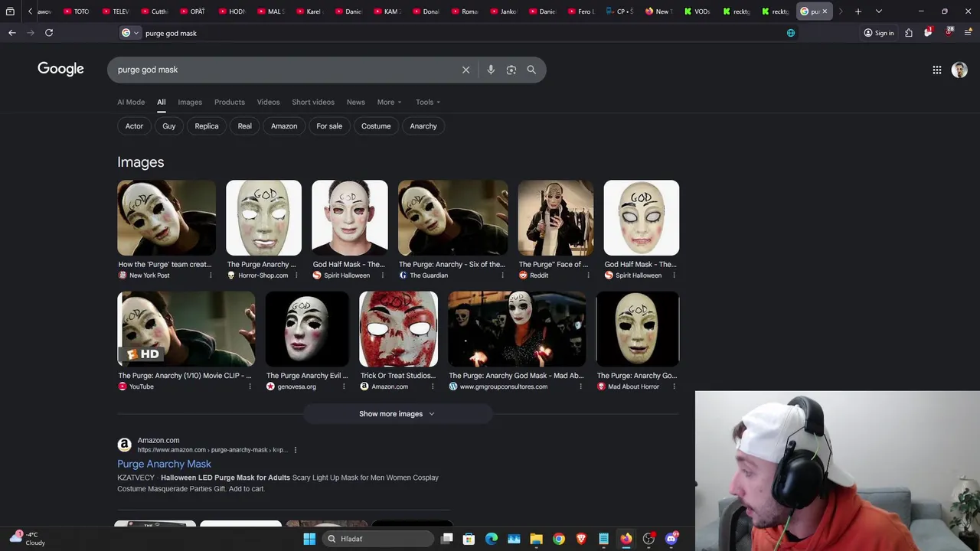The image size is (980, 551).
Task: Open search engine selector in address bar
Action: (130, 33)
